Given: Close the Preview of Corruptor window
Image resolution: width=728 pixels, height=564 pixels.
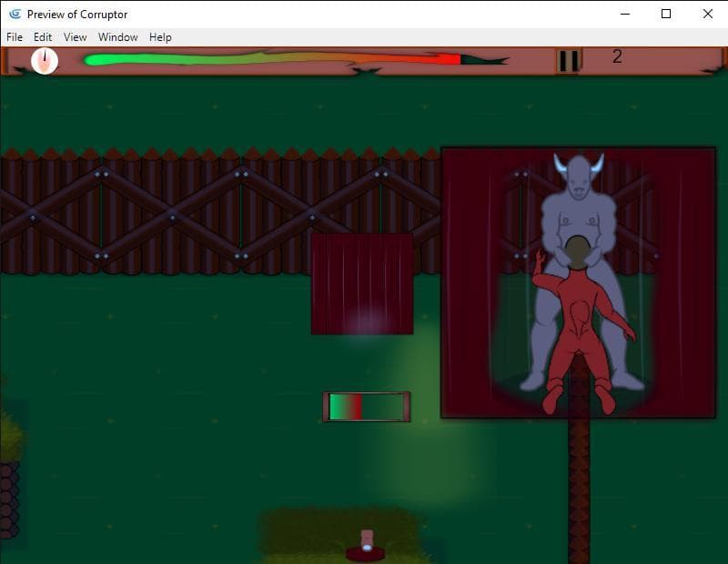Looking at the screenshot, I should point(708,14).
